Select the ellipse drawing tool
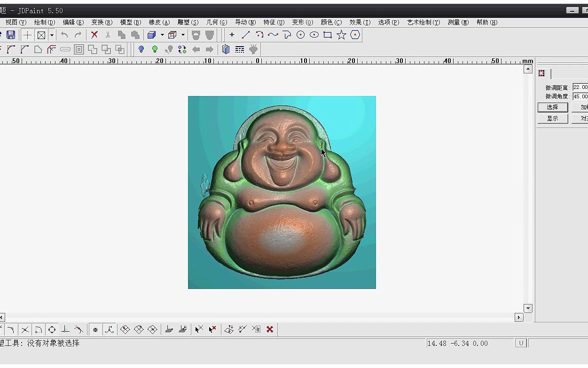Screen dimensions: 588x368 pos(314,35)
